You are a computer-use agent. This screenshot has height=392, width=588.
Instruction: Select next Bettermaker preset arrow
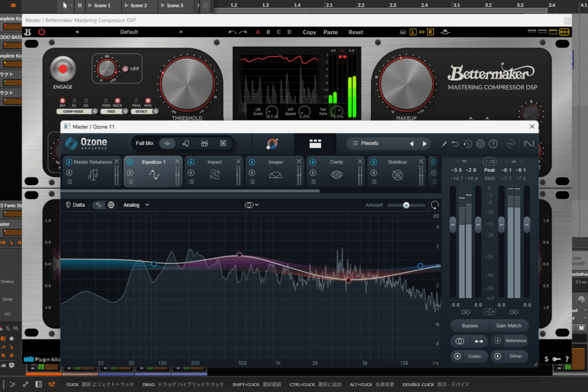click(x=181, y=32)
